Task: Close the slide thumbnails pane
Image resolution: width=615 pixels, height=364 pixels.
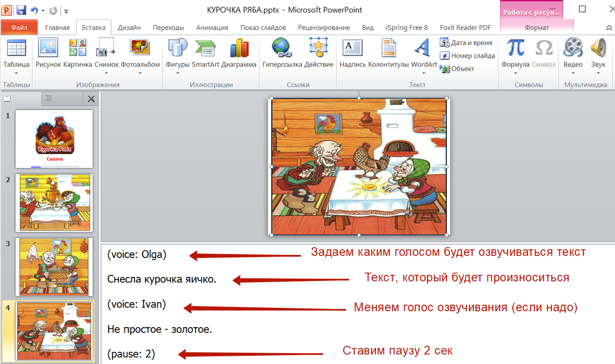Action: tap(91, 99)
